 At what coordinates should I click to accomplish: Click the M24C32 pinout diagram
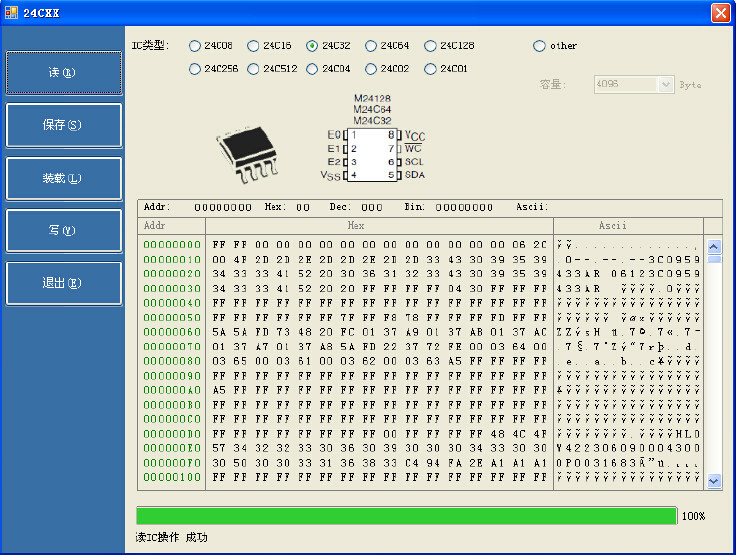tap(373, 138)
